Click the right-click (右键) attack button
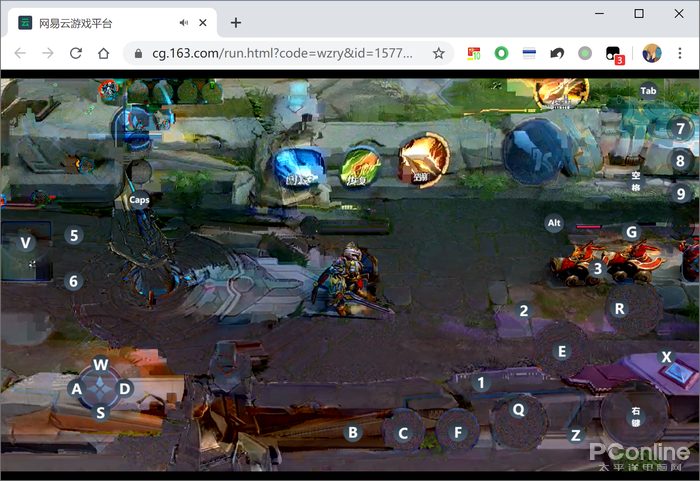 (x=635, y=416)
